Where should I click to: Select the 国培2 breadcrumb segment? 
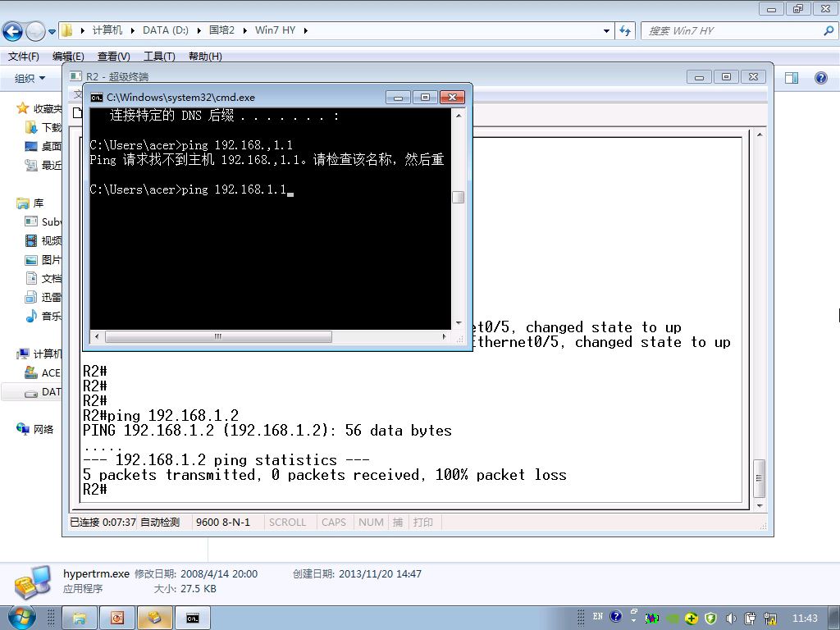221,30
